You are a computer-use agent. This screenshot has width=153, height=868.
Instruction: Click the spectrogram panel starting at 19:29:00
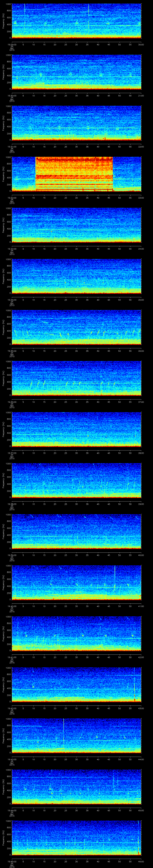point(76,21)
